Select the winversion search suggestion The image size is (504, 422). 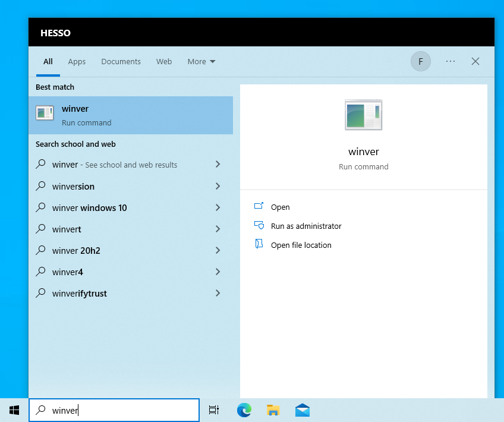tap(131, 186)
